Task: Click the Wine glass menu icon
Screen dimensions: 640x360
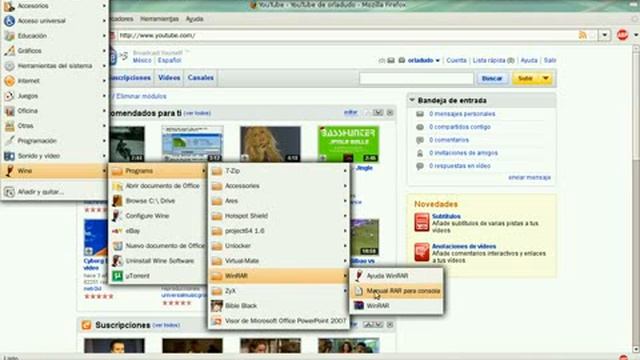Action: tap(9, 171)
